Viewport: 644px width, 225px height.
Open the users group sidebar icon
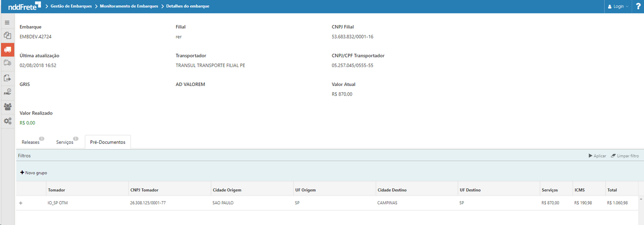7,106
